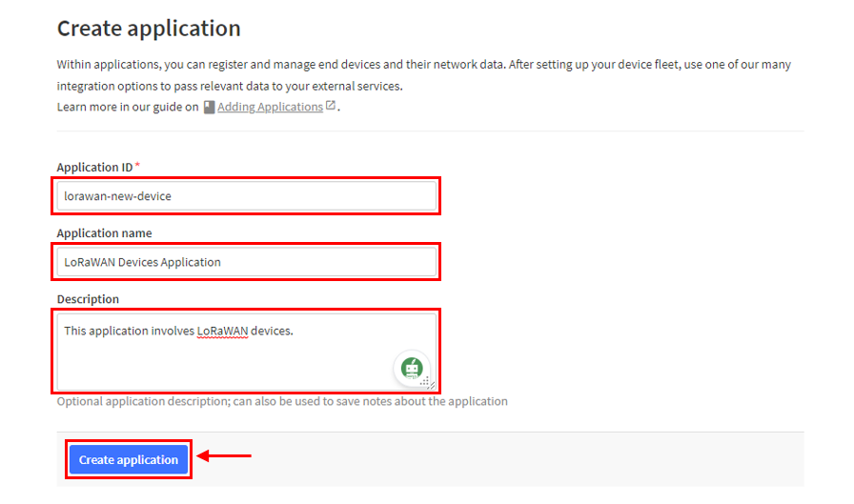Click the green robot extension icon
This screenshot has width=854, height=504.
(x=412, y=369)
